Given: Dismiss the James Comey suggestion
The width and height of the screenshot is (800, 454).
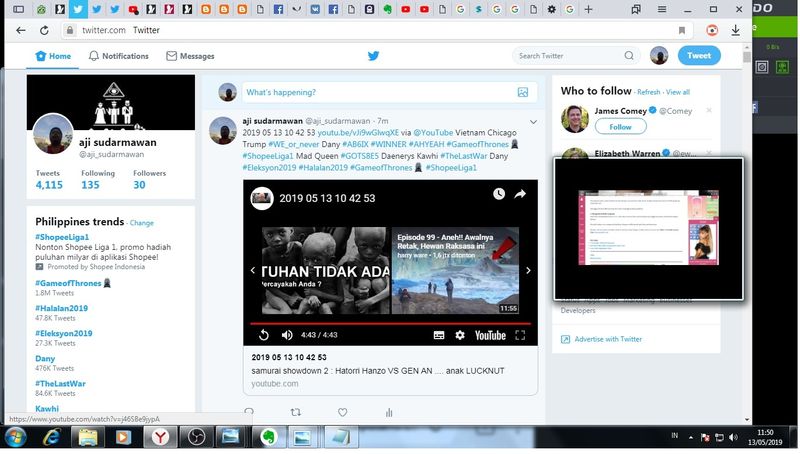Looking at the screenshot, I should (x=709, y=110).
